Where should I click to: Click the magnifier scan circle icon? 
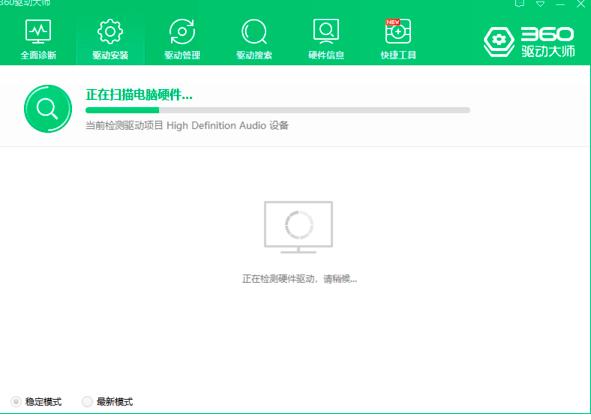(48, 109)
